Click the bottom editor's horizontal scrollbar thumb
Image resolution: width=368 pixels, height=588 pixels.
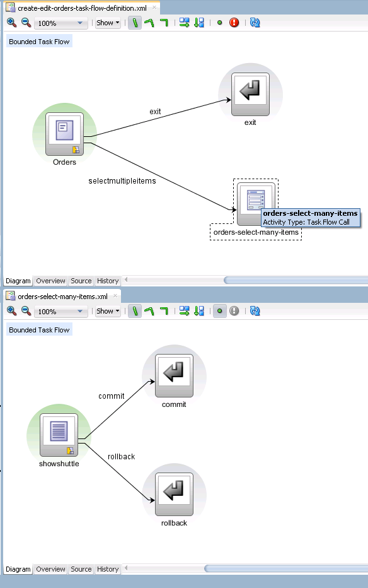(286, 568)
